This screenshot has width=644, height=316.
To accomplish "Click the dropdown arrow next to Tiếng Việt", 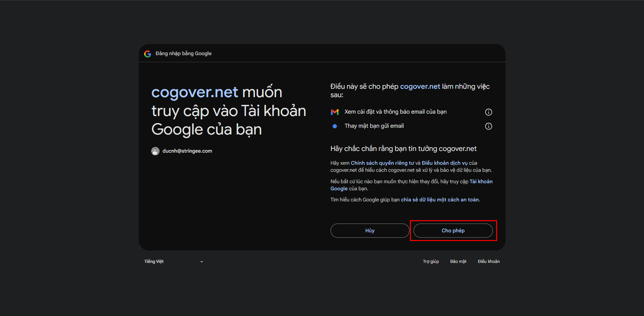I will (201, 262).
